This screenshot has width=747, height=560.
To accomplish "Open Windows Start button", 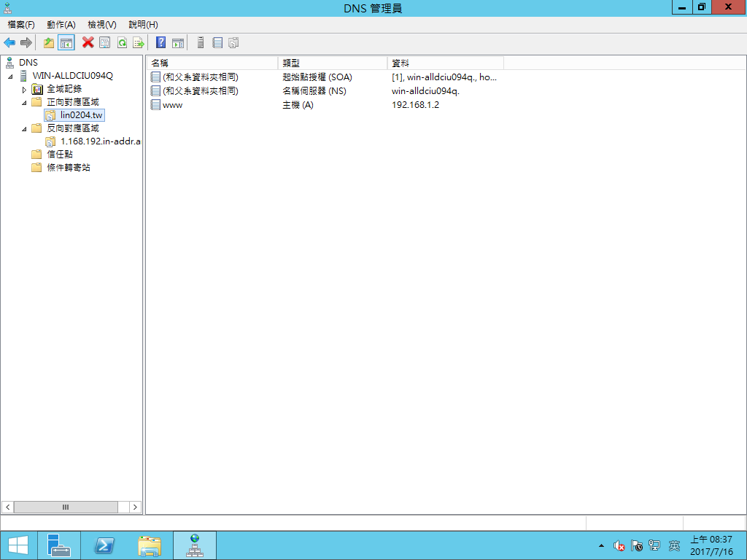I will tap(18, 545).
